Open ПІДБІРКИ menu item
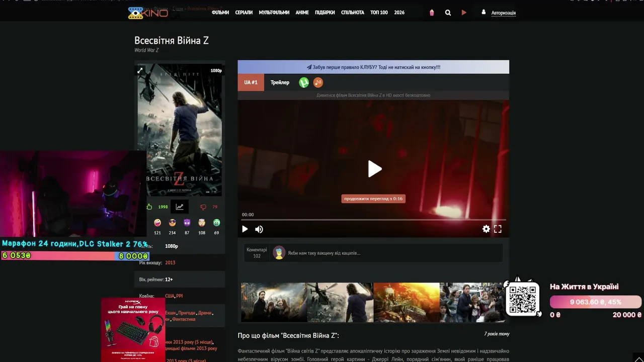This screenshot has width=644, height=362. (325, 13)
